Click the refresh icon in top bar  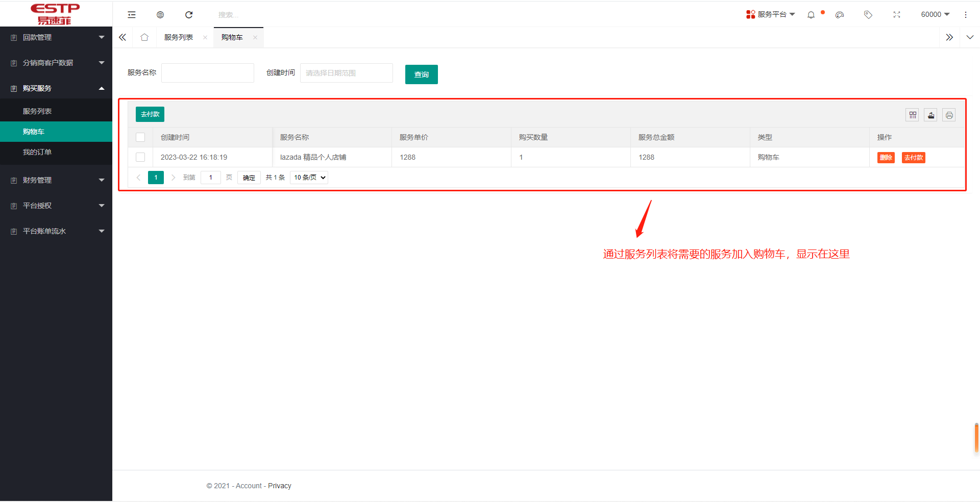point(189,15)
